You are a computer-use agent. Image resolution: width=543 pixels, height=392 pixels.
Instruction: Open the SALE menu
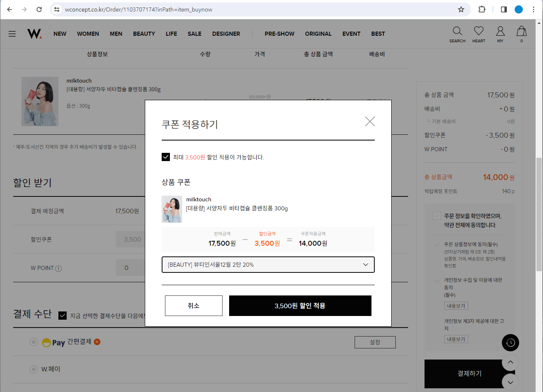[x=194, y=34]
